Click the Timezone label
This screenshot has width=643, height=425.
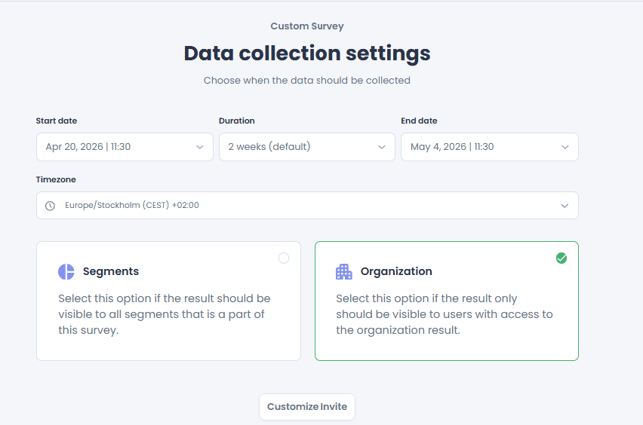coord(56,179)
